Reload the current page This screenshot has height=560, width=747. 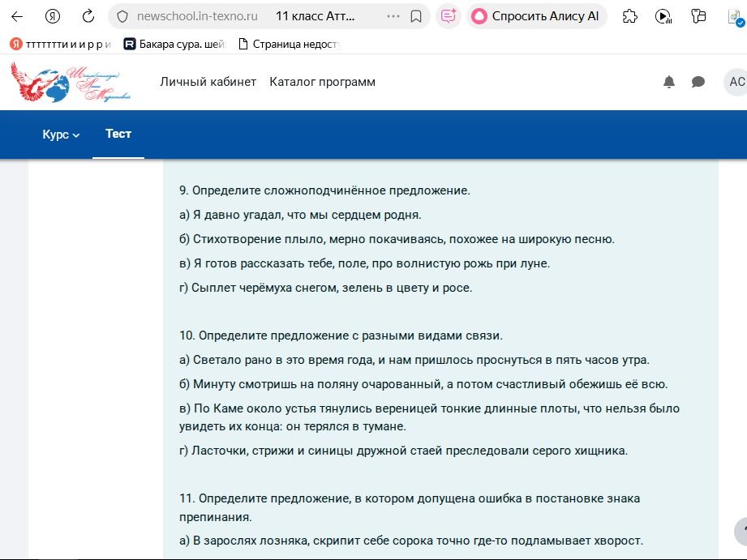pos(88,17)
